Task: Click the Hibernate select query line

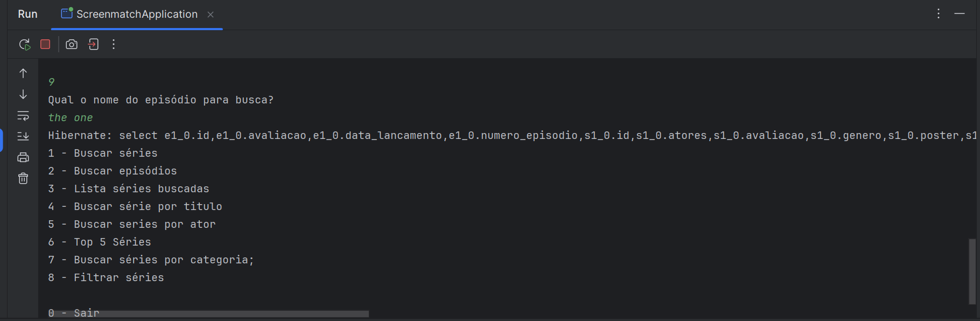Action: pyautogui.click(x=512, y=136)
